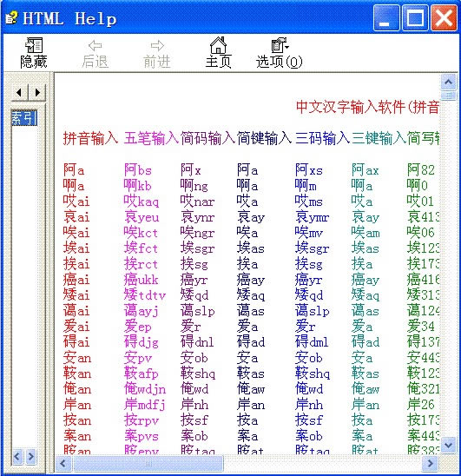Click the entry 俺aw in 简键 column
This screenshot has height=476, width=461.
tap(251, 389)
